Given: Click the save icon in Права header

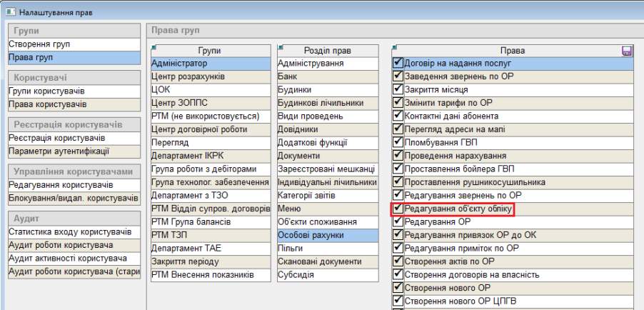Looking at the screenshot, I should point(627,51).
